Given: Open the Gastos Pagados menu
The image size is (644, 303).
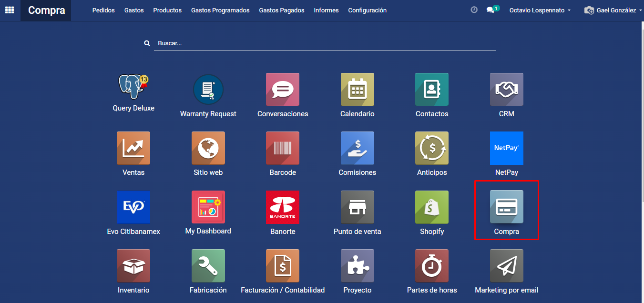Looking at the screenshot, I should tap(282, 10).
